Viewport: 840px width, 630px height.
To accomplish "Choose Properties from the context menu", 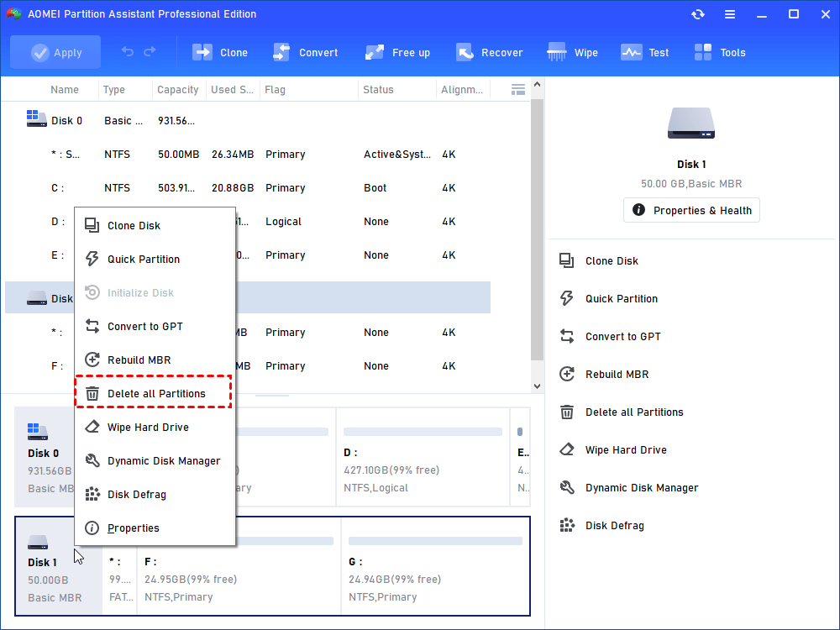I will point(155,528).
